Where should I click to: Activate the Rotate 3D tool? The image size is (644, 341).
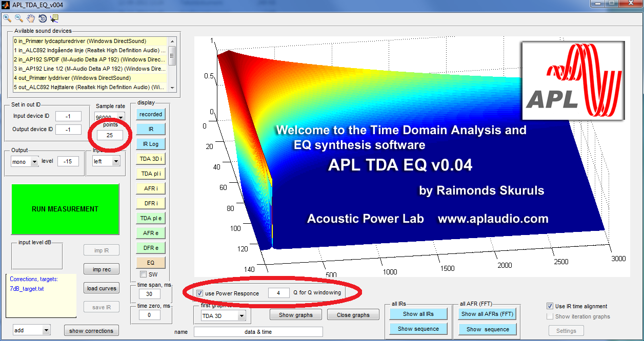43,18
